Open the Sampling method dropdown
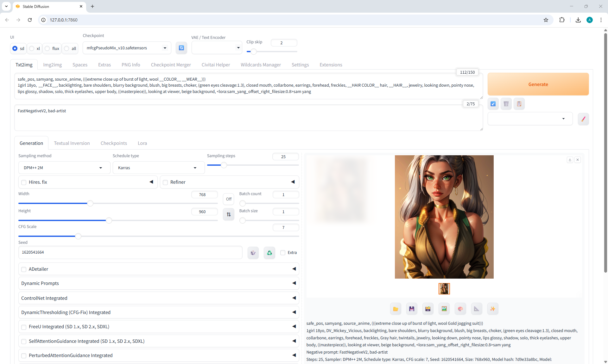 64,168
